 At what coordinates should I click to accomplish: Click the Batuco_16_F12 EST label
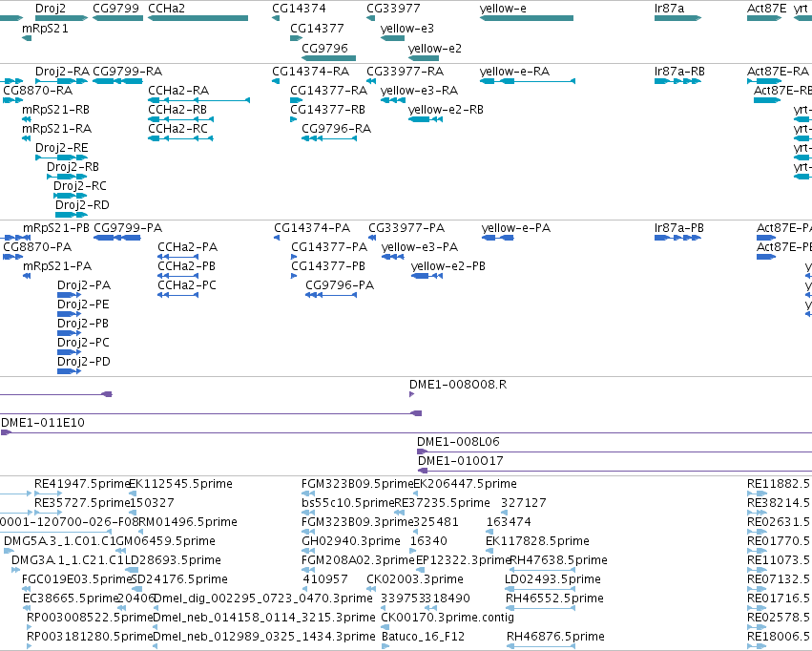423,636
